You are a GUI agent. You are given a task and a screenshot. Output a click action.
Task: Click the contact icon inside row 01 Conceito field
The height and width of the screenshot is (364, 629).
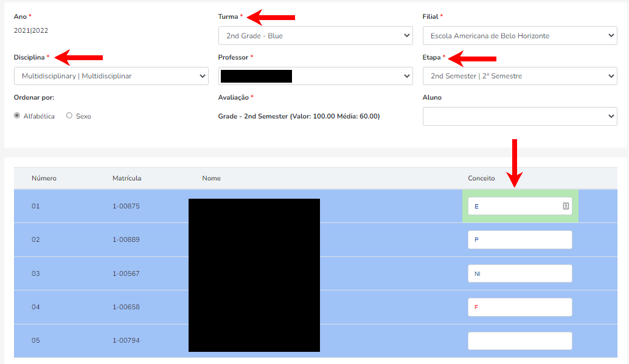(566, 206)
